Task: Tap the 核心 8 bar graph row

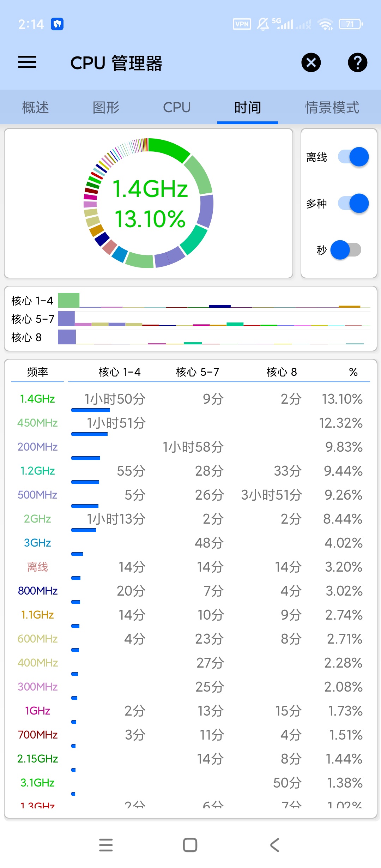Action: click(190, 337)
